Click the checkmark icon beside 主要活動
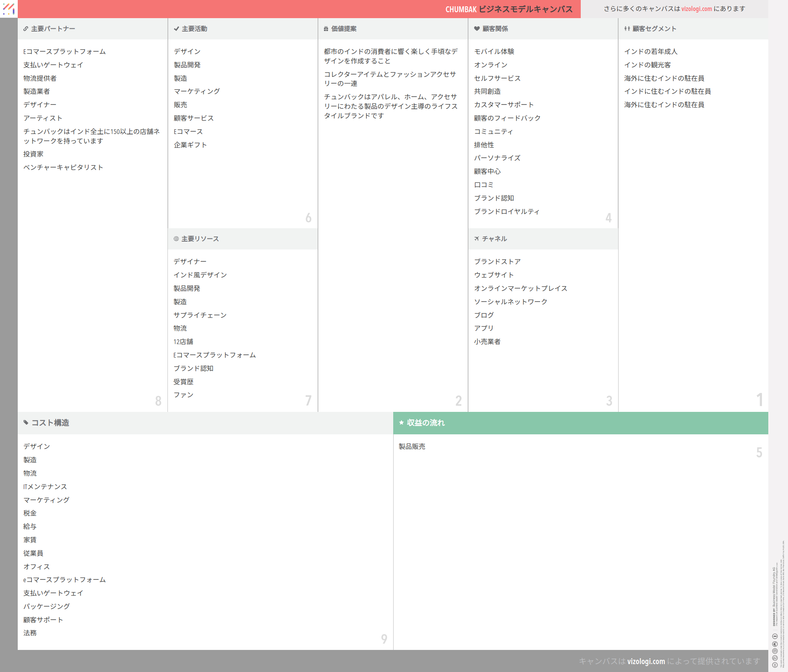 pos(177,29)
